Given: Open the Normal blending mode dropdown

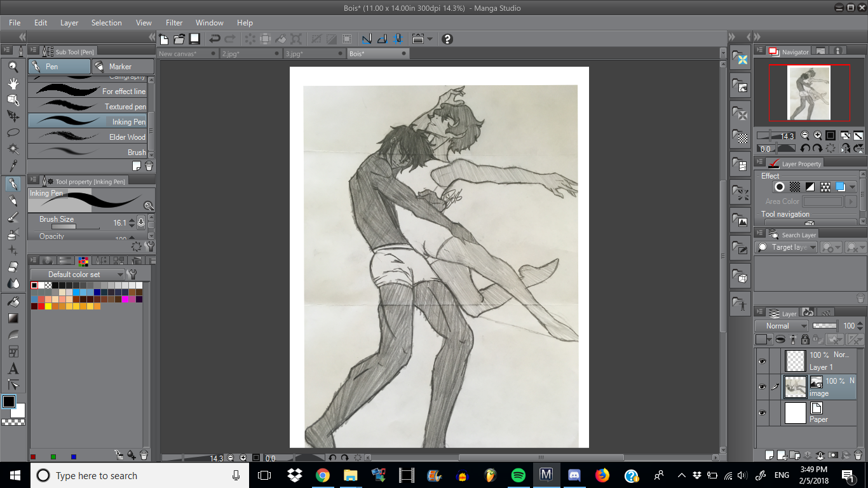Looking at the screenshot, I should (782, 326).
